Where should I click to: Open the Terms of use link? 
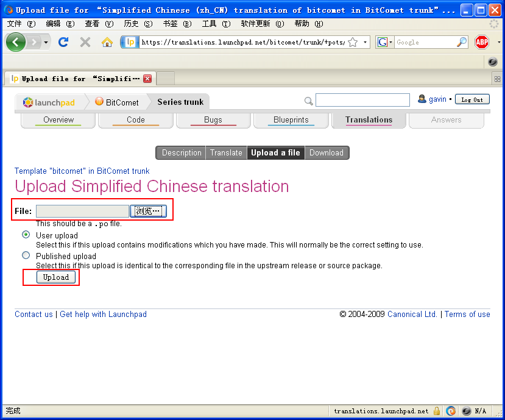[x=467, y=314]
